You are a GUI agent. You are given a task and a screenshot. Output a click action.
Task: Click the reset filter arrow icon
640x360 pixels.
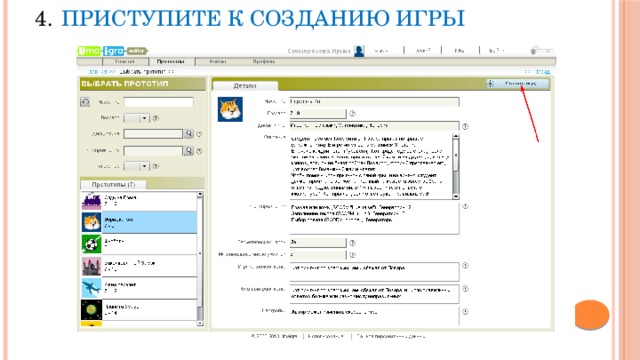pos(85,102)
